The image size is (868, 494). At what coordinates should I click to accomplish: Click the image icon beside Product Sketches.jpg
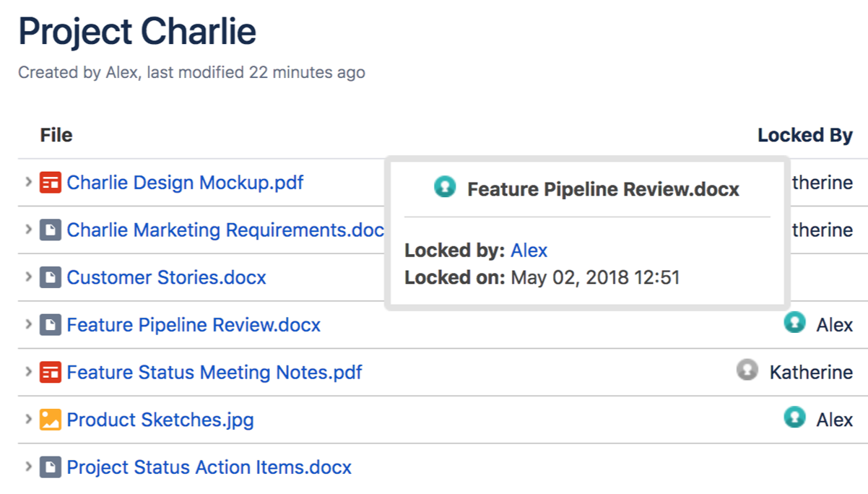[x=50, y=420]
